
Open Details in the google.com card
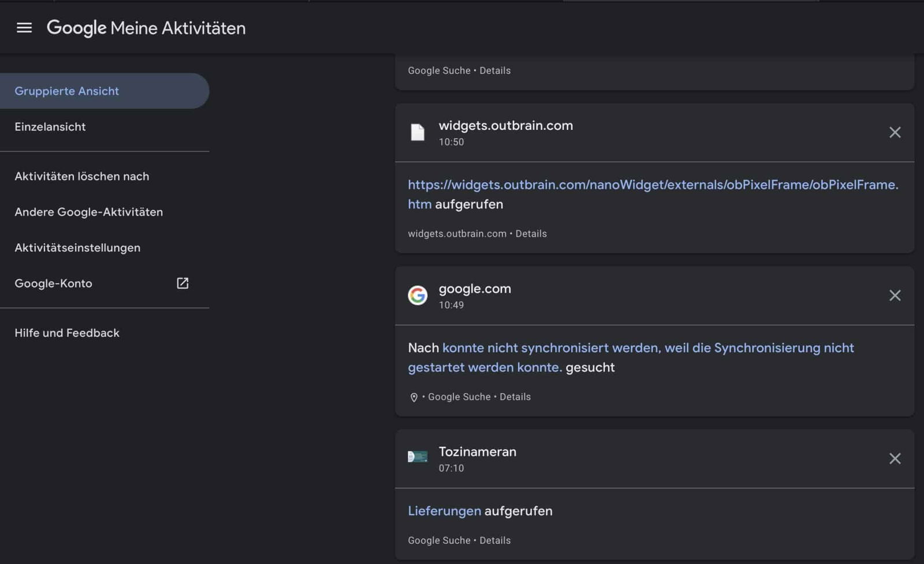point(515,397)
